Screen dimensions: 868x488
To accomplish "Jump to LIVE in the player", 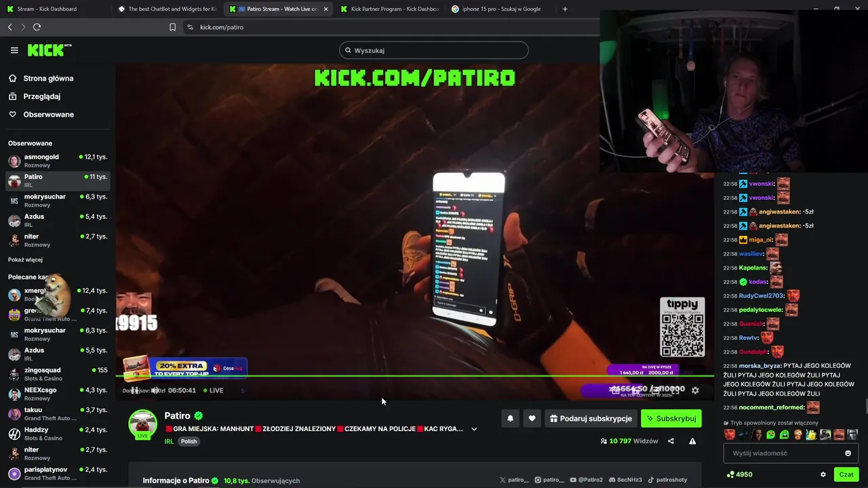I will (x=212, y=390).
